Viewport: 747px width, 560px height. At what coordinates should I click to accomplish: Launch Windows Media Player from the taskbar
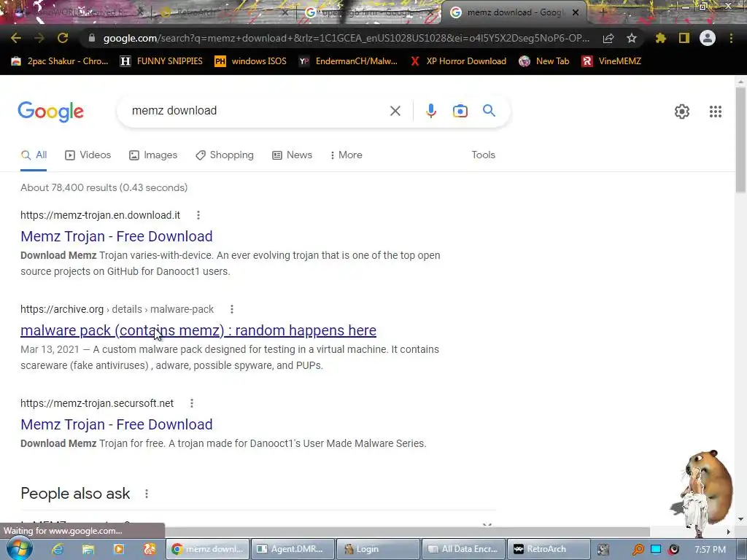point(119,549)
